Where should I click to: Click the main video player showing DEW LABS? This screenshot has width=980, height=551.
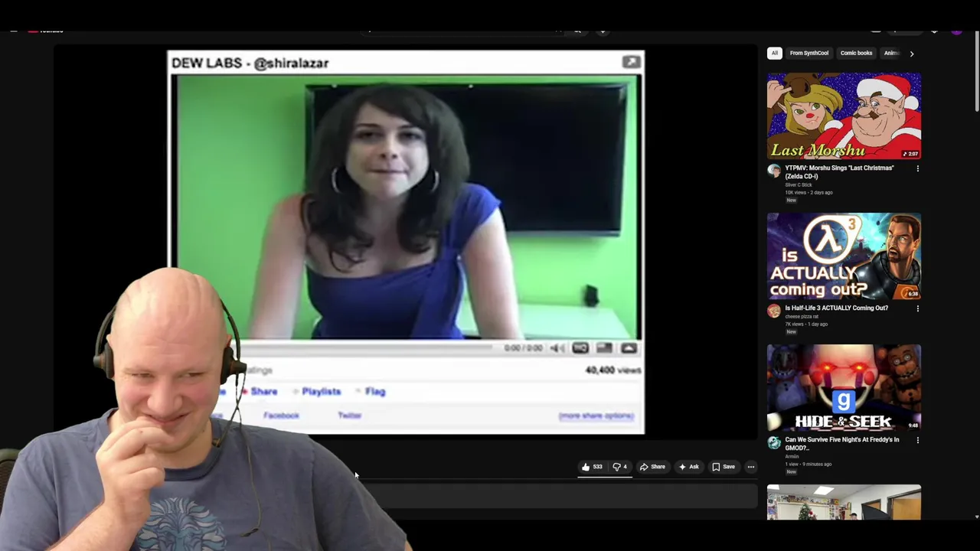(406, 243)
